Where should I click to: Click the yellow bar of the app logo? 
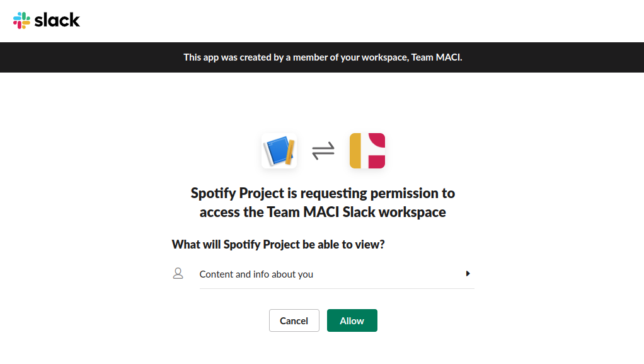coord(357,151)
